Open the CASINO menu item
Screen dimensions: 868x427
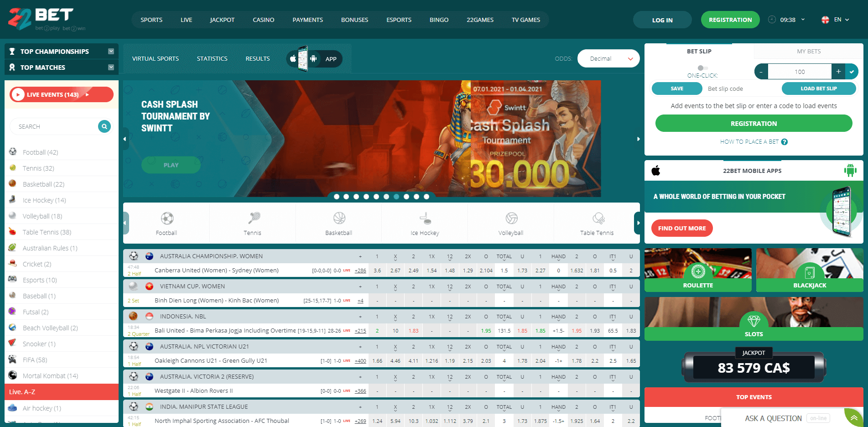[263, 20]
